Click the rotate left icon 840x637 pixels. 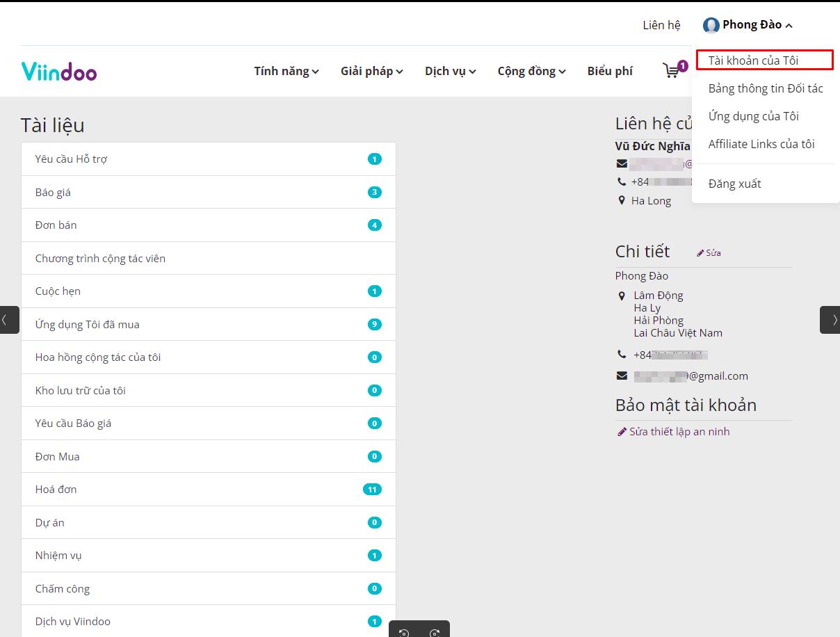404,632
